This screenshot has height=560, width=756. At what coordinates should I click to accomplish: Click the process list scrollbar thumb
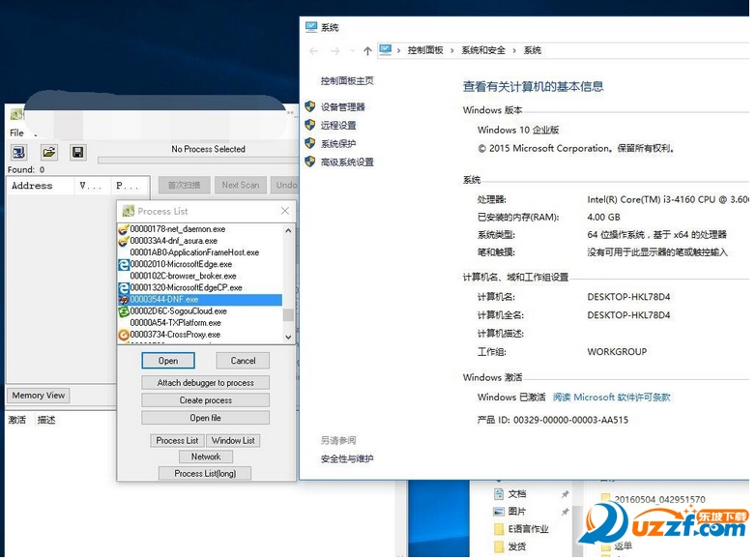pyautogui.click(x=288, y=314)
